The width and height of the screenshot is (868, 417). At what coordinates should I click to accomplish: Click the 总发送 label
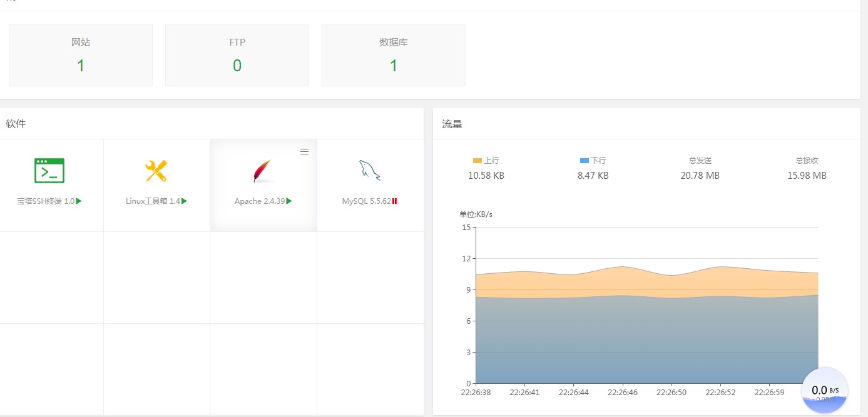coord(700,161)
